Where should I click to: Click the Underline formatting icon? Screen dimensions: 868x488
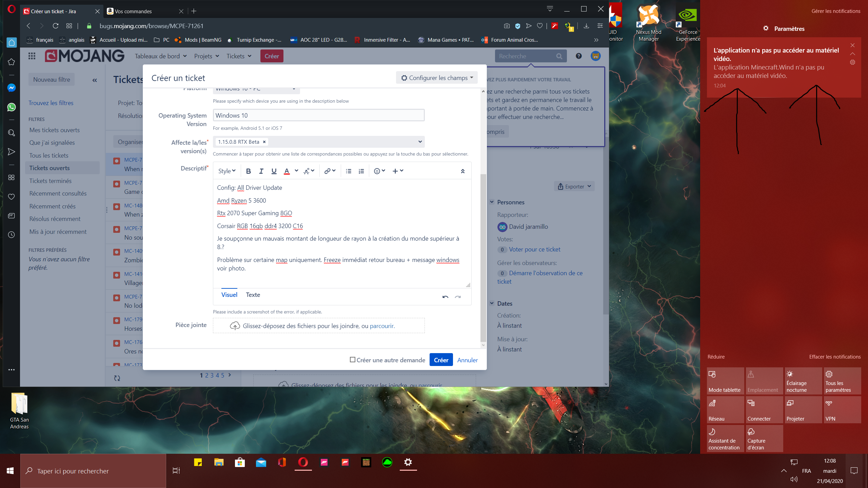point(274,171)
